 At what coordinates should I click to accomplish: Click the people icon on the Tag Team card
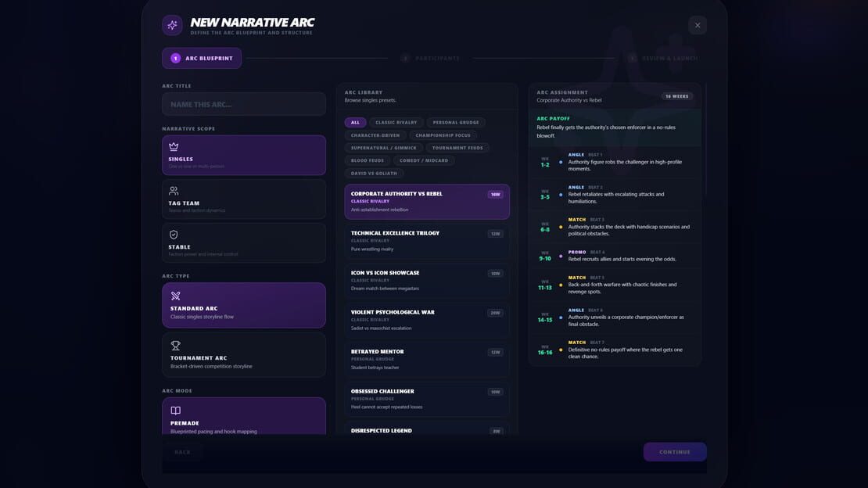pyautogui.click(x=174, y=191)
